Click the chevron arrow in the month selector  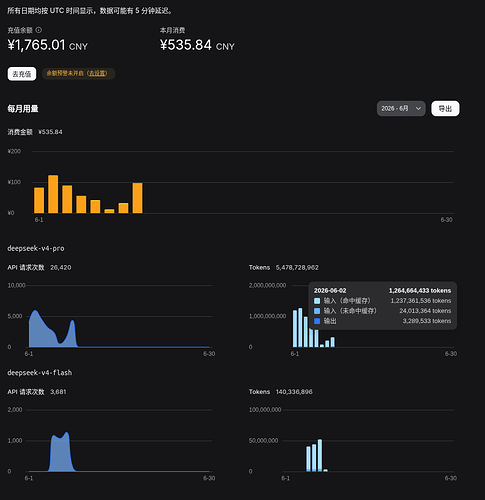(x=418, y=109)
